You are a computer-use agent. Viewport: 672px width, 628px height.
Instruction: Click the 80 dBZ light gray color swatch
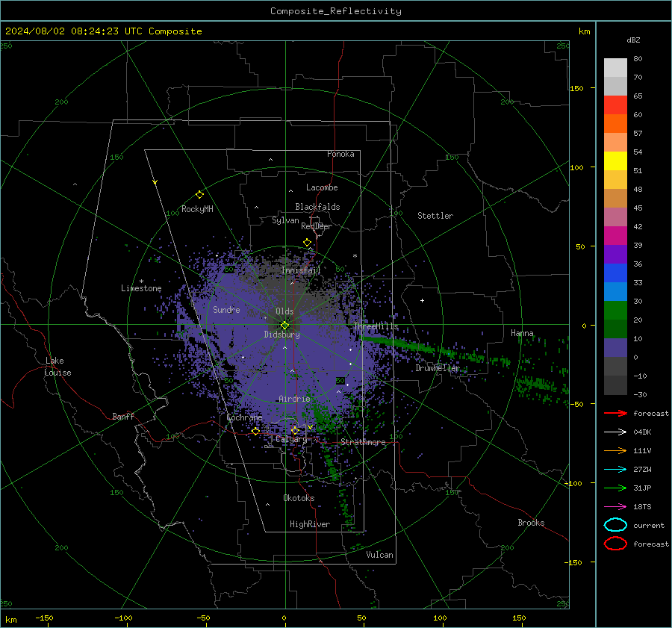(x=615, y=67)
